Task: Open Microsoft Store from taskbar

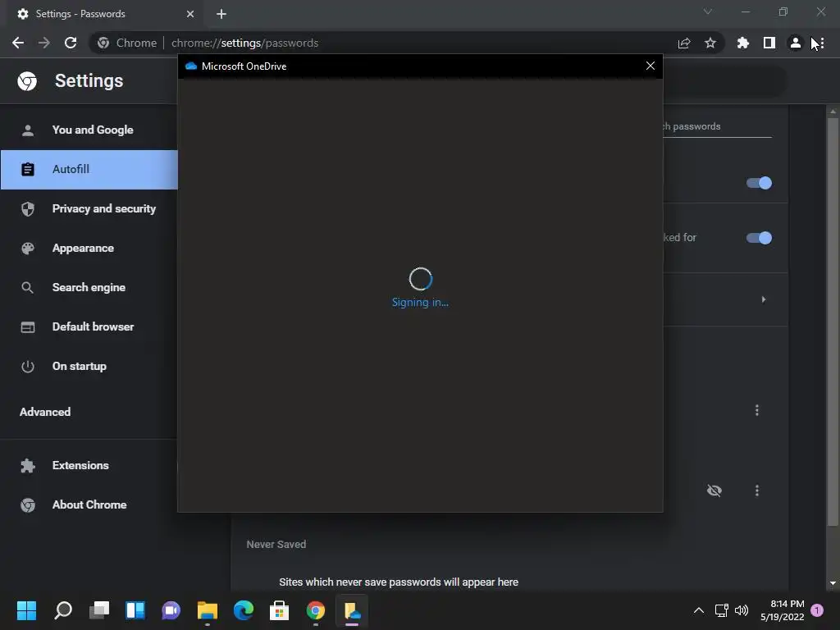Action: [x=279, y=610]
